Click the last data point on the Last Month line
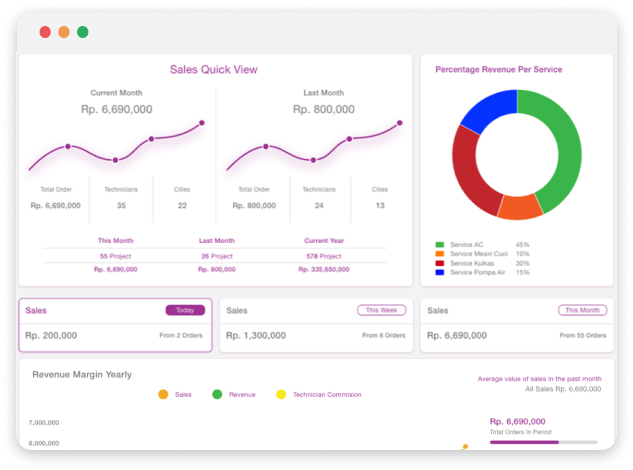Viewport: 633px width, 470px height. [400, 123]
